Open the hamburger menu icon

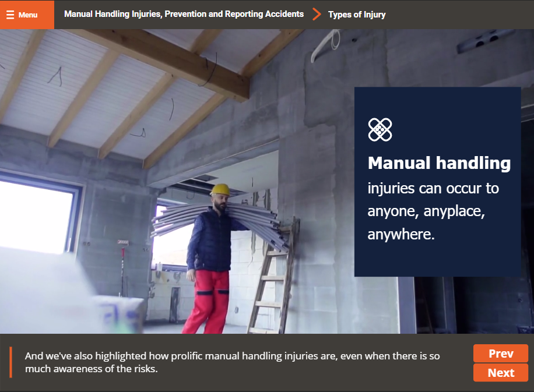point(10,15)
